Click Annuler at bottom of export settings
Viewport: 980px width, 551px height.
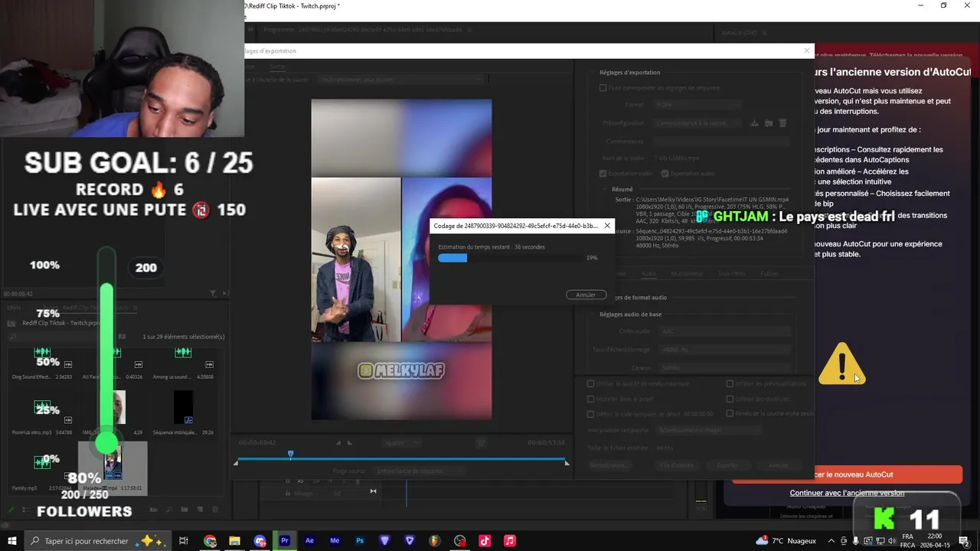778,465
